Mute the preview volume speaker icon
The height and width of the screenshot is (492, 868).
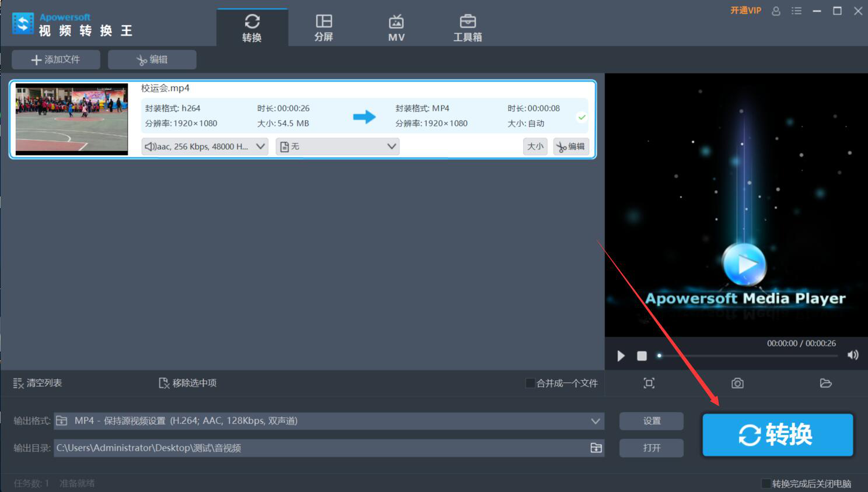coord(853,355)
